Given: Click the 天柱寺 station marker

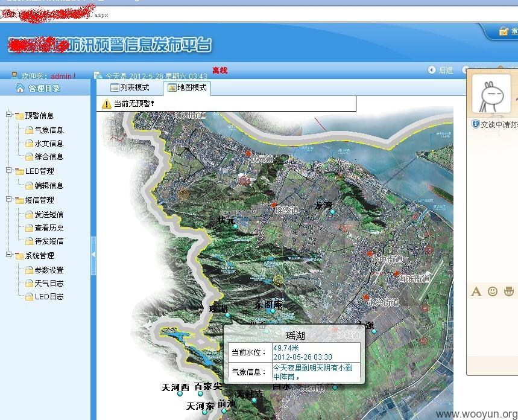Looking at the screenshot, I should pyautogui.click(x=254, y=400).
